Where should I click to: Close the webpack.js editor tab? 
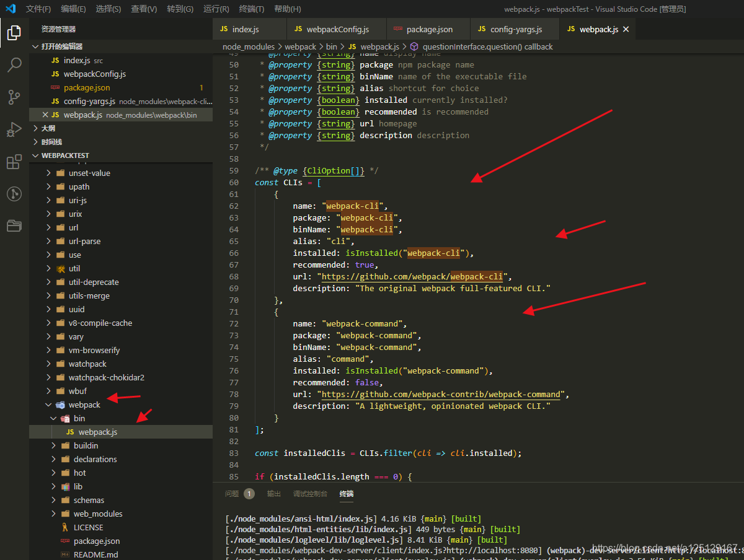coord(626,29)
